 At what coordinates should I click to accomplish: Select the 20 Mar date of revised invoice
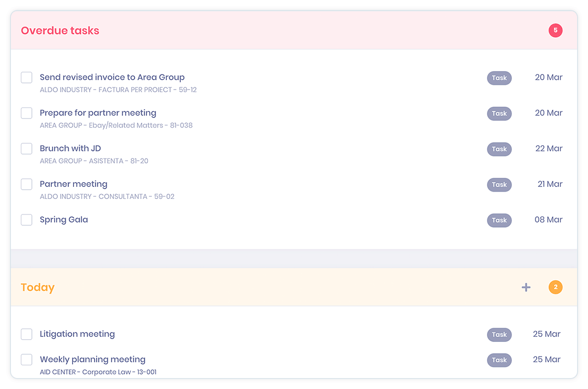[x=549, y=77]
